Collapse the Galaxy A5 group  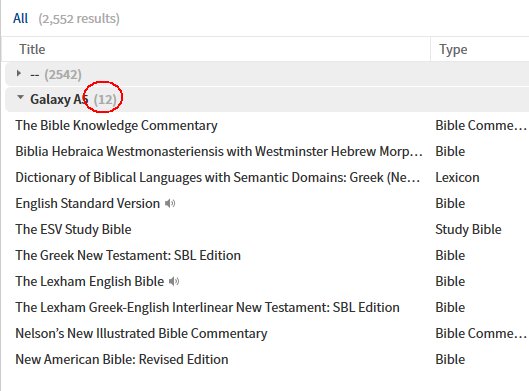pos(20,98)
